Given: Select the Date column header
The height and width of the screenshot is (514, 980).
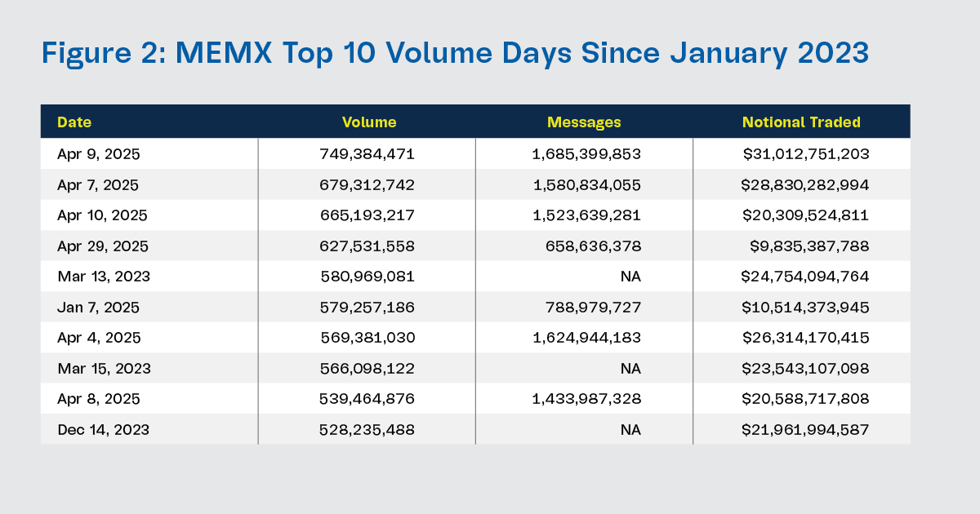Looking at the screenshot, I should (74, 122).
